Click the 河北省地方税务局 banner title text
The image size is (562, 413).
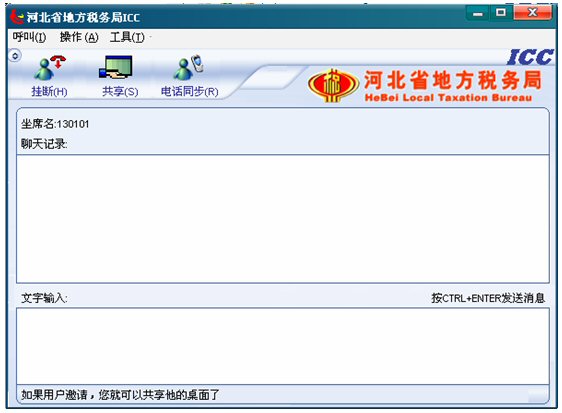pyautogui.click(x=453, y=80)
